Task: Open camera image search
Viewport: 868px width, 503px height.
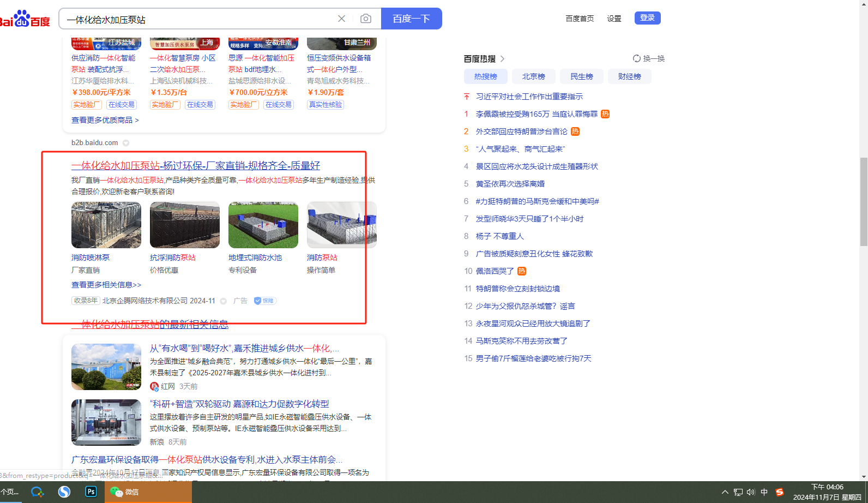Action: click(366, 19)
